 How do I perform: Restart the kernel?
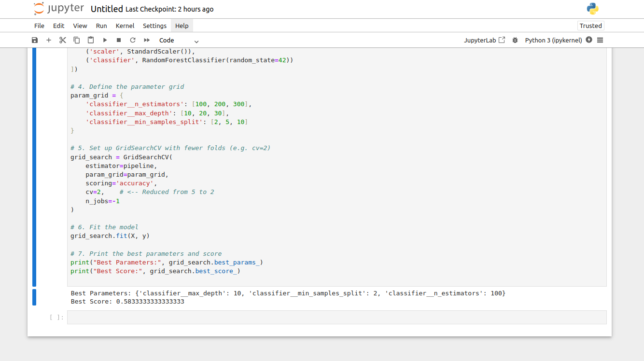133,40
